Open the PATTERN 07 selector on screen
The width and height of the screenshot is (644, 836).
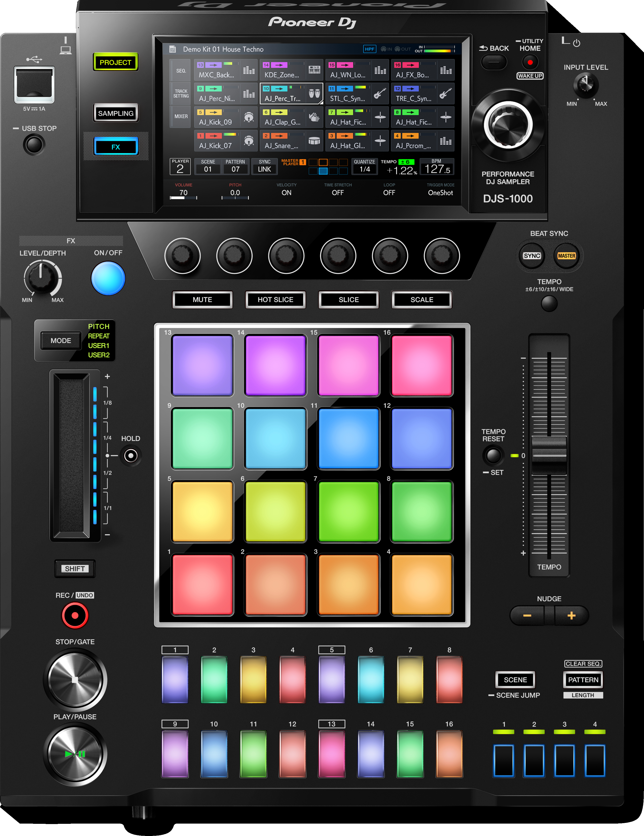click(235, 166)
